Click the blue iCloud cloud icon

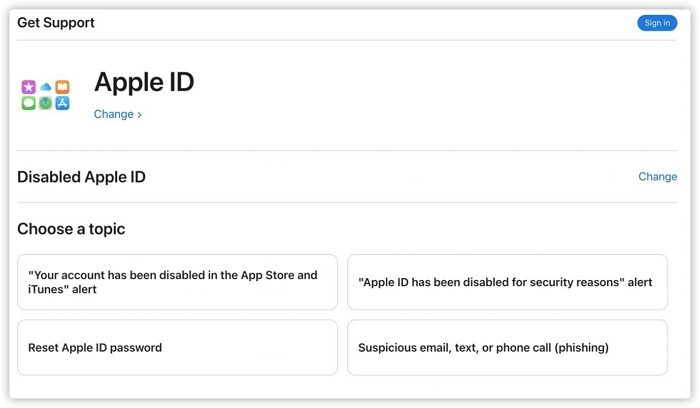pyautogui.click(x=45, y=87)
